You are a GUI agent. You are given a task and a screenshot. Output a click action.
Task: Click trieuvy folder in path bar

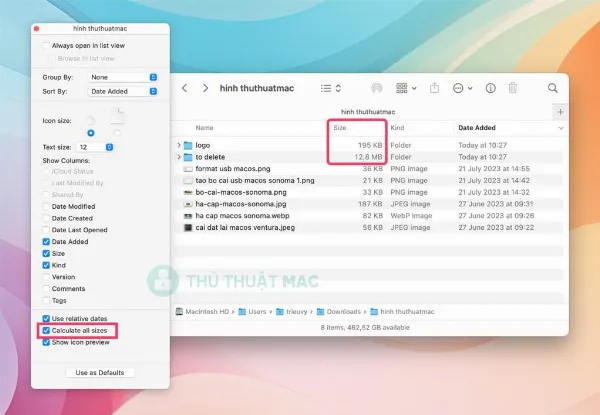point(292,312)
